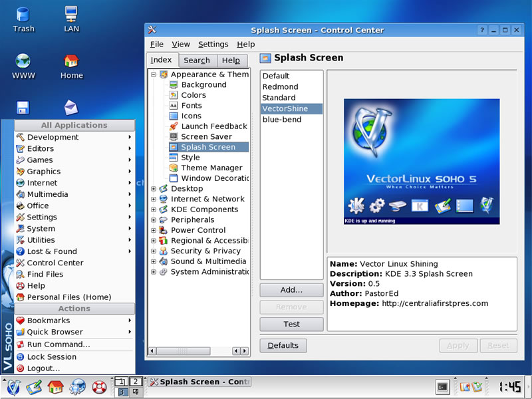Expand the Power Control branch

coord(154,230)
